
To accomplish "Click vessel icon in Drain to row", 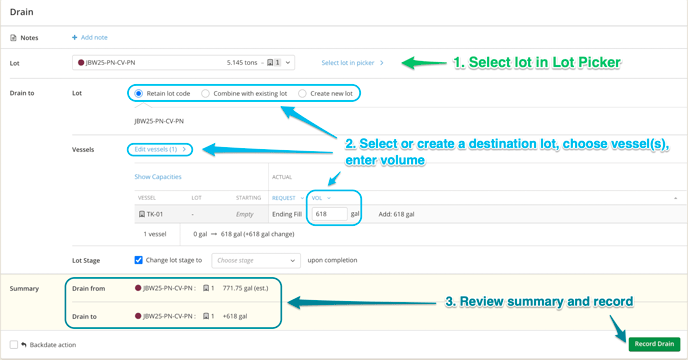I will [206, 316].
